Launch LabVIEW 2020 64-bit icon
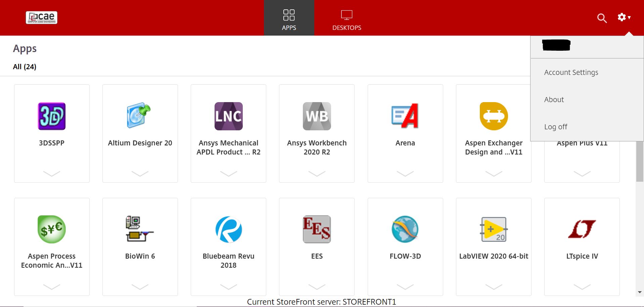The image size is (644, 307). pos(494,229)
